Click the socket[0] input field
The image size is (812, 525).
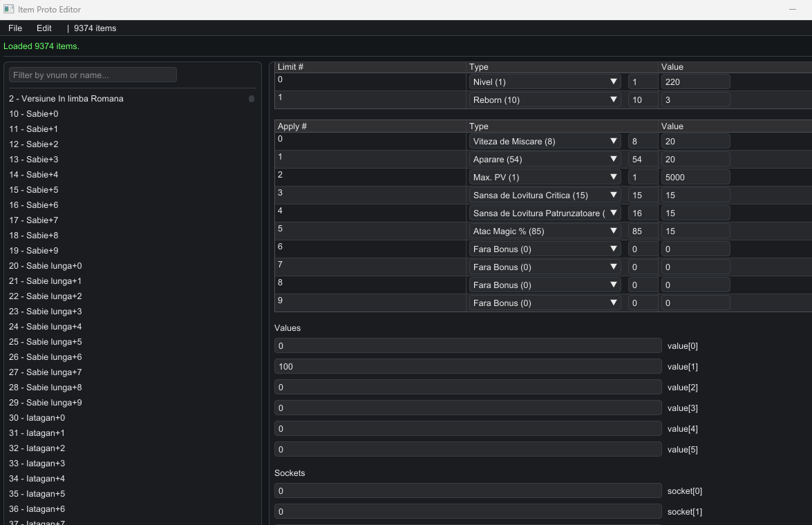pos(468,491)
